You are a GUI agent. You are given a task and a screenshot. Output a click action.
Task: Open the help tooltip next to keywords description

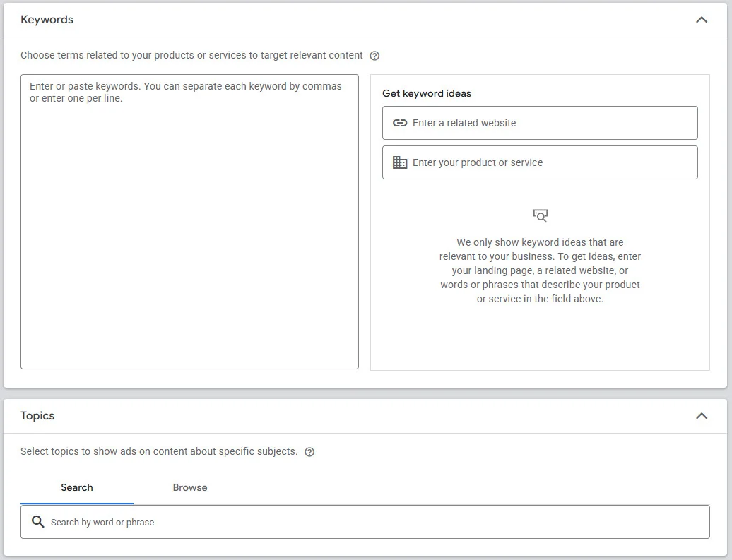pyautogui.click(x=374, y=55)
